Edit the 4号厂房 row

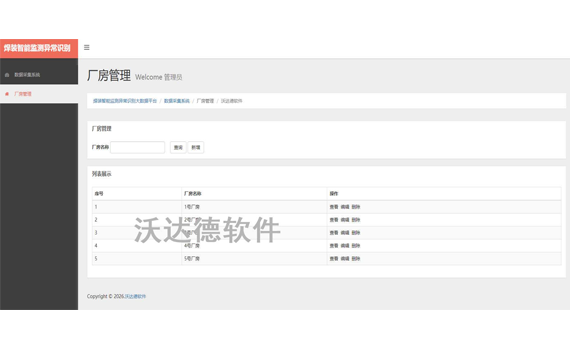click(x=345, y=246)
